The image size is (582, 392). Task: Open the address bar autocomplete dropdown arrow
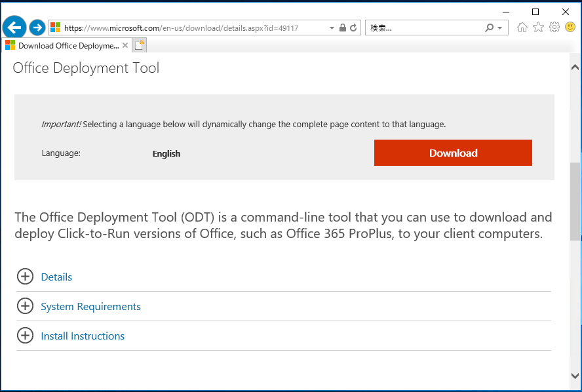point(332,28)
